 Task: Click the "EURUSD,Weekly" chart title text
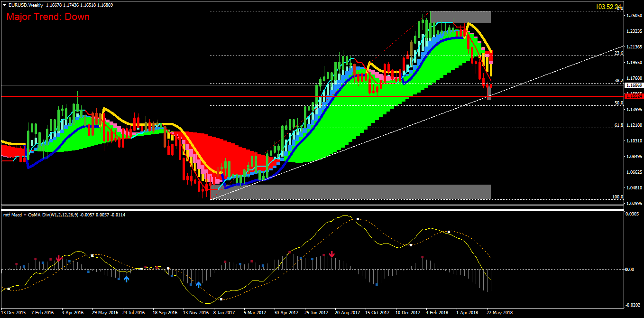click(25, 5)
